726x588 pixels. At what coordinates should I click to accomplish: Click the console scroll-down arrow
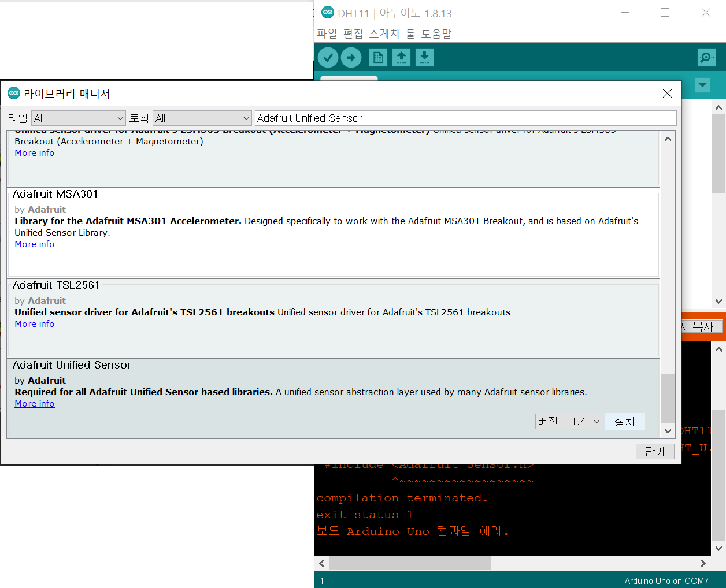point(718,549)
